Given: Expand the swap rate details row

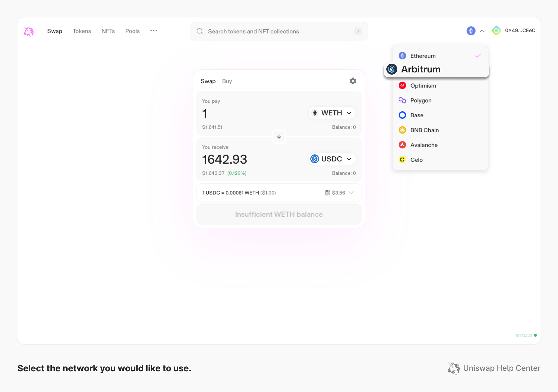Looking at the screenshot, I should click(x=351, y=192).
